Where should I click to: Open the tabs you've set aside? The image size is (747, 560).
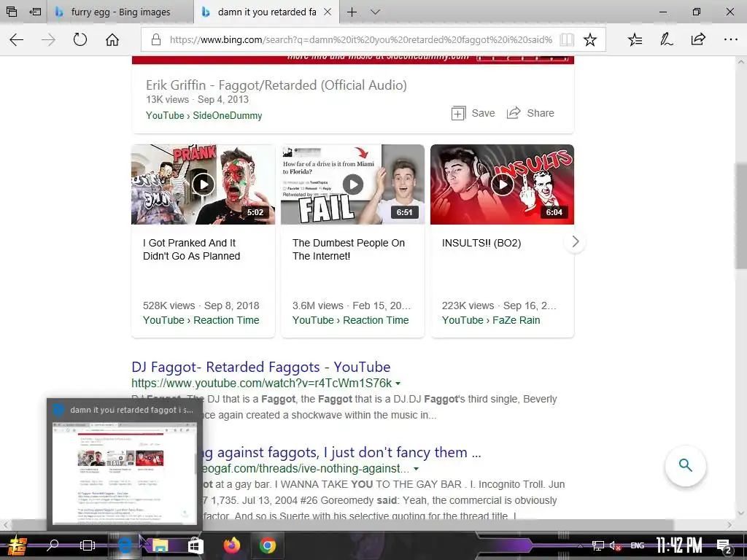pos(12,12)
